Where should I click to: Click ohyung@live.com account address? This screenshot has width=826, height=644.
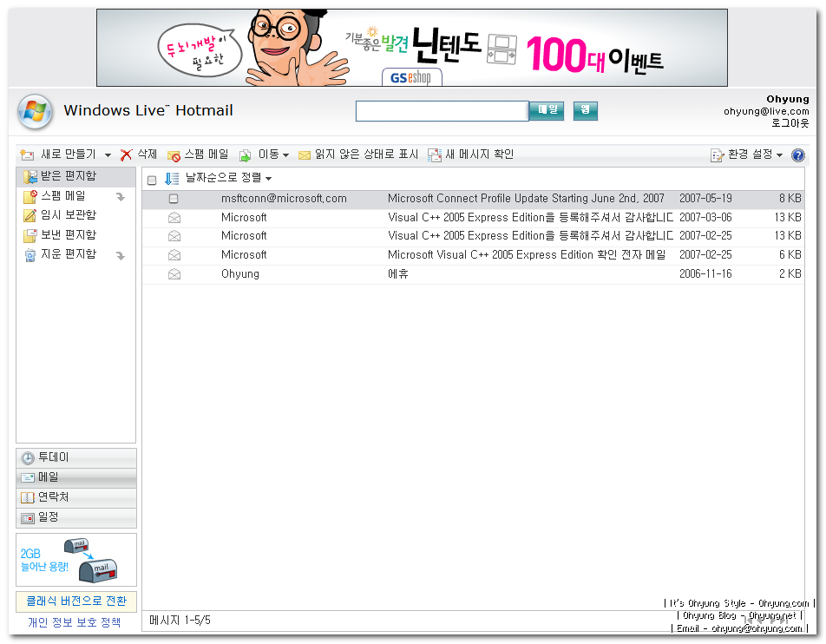(766, 111)
